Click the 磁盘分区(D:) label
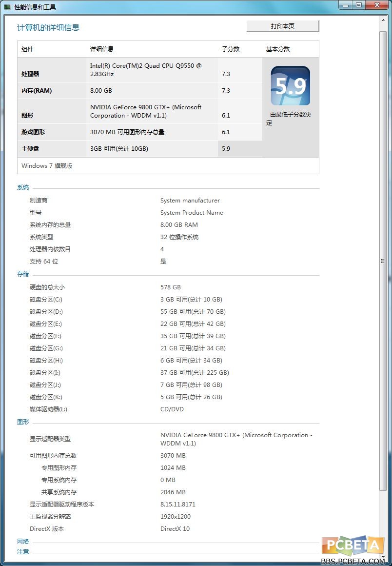The width and height of the screenshot is (392, 566). coord(46,312)
